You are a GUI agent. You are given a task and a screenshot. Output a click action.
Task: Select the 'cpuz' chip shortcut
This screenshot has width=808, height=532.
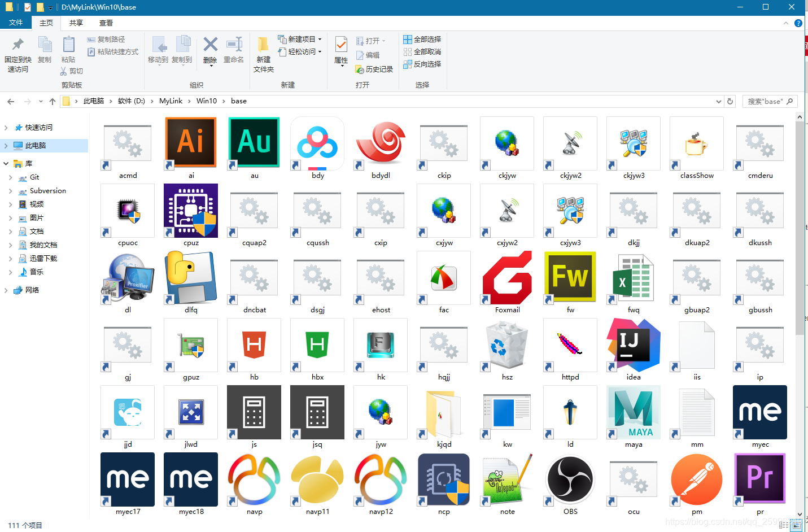click(x=191, y=211)
